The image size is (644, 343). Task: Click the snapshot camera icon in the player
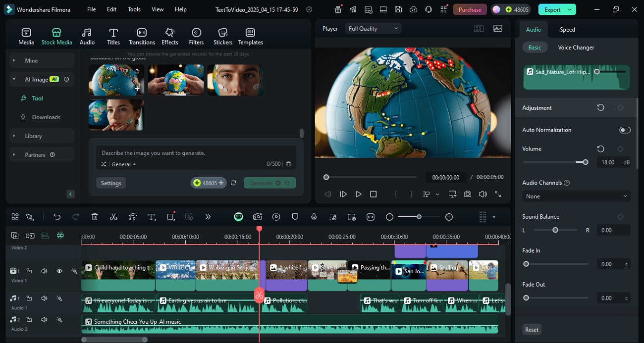[x=468, y=195]
